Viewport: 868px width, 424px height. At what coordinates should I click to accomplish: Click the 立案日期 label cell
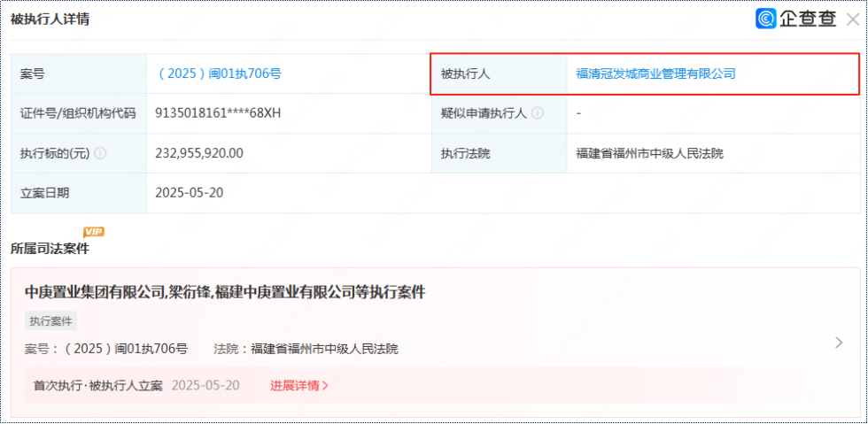(79, 193)
